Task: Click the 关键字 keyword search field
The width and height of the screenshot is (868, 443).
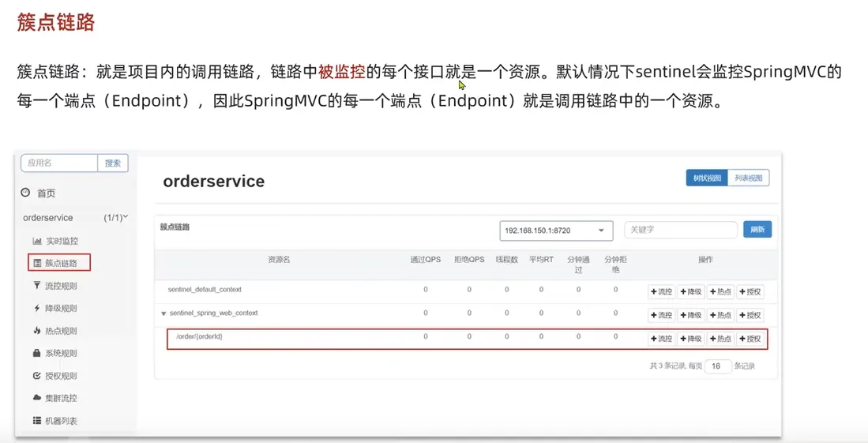Action: tap(680, 230)
